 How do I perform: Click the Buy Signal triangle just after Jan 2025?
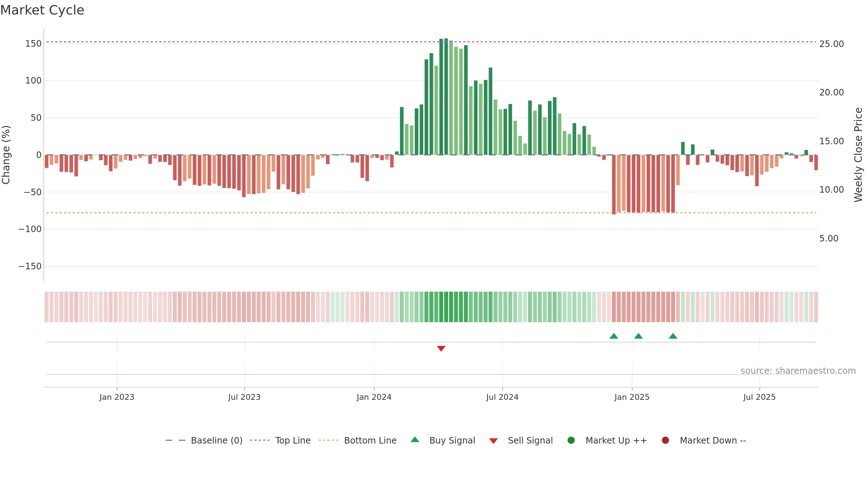click(638, 336)
